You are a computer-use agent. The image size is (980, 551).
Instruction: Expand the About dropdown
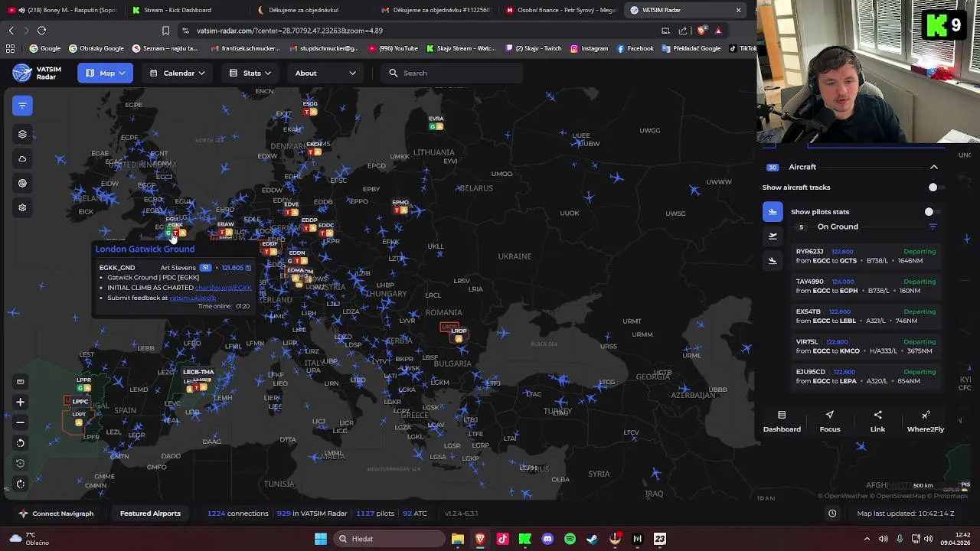pos(325,73)
